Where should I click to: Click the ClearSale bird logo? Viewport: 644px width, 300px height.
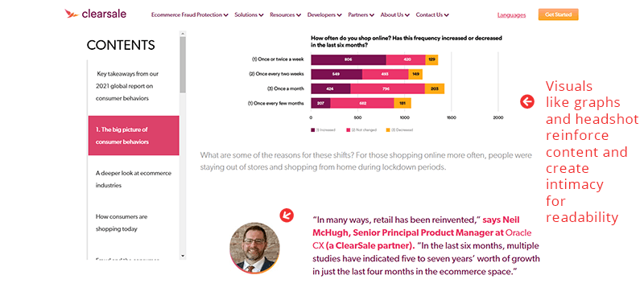tap(72, 14)
